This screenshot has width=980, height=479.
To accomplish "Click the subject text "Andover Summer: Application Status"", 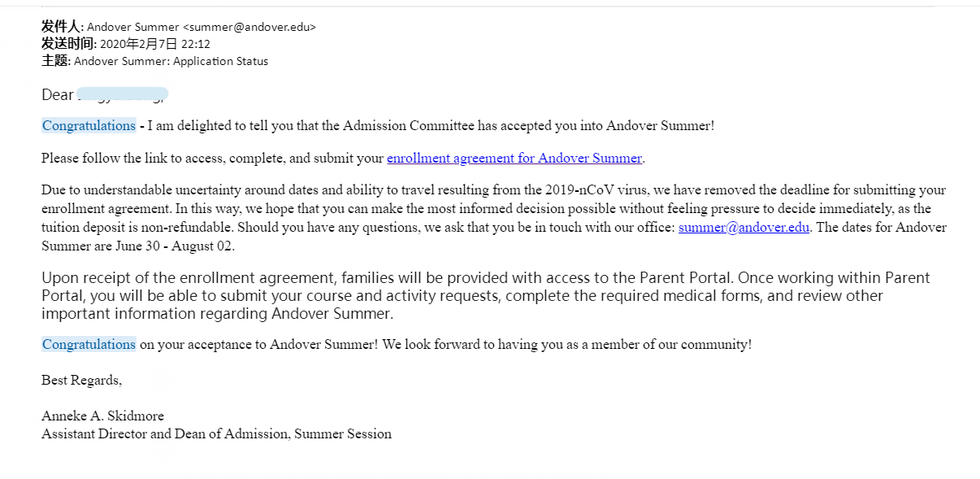I will click(x=171, y=61).
